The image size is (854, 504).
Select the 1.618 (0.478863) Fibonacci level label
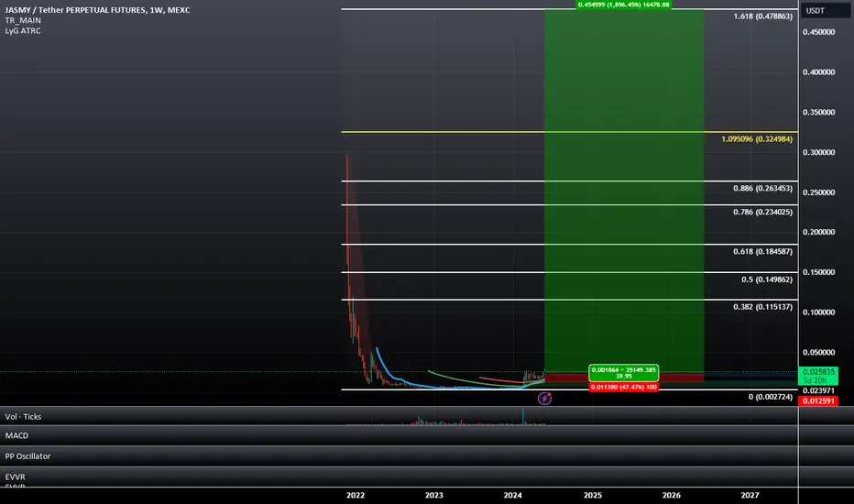pos(762,16)
